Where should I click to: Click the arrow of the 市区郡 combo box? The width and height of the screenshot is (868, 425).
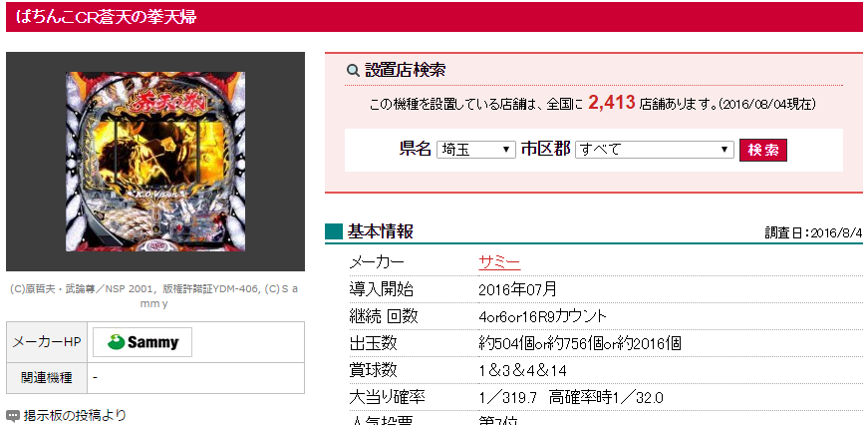(723, 150)
